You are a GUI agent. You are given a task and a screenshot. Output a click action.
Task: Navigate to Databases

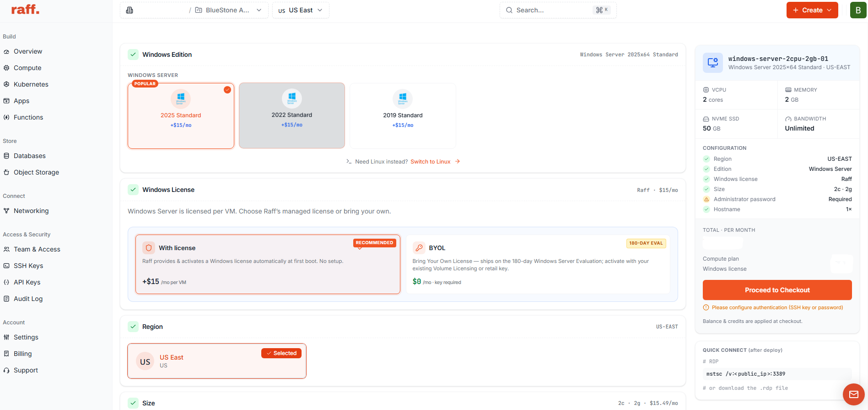pyautogui.click(x=30, y=156)
